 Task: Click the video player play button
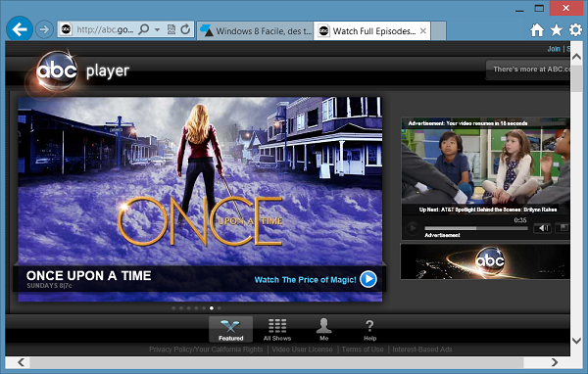pos(413,227)
